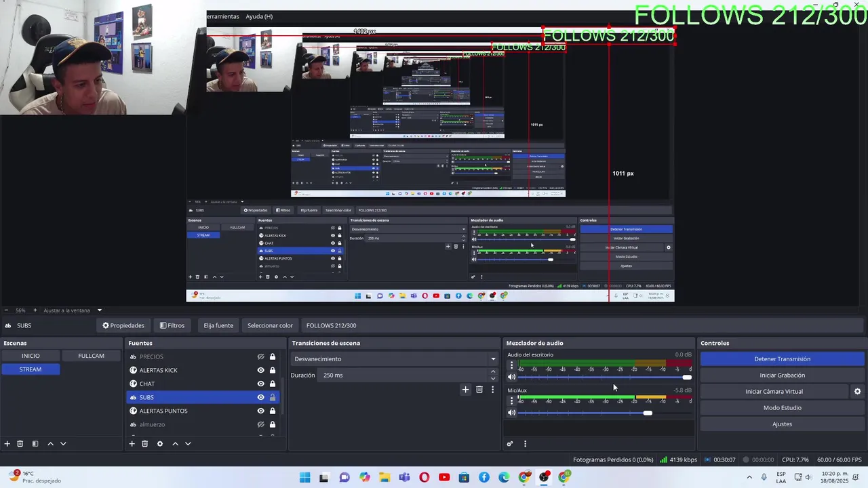Move source down arrow in Fuentes panel

point(188,444)
